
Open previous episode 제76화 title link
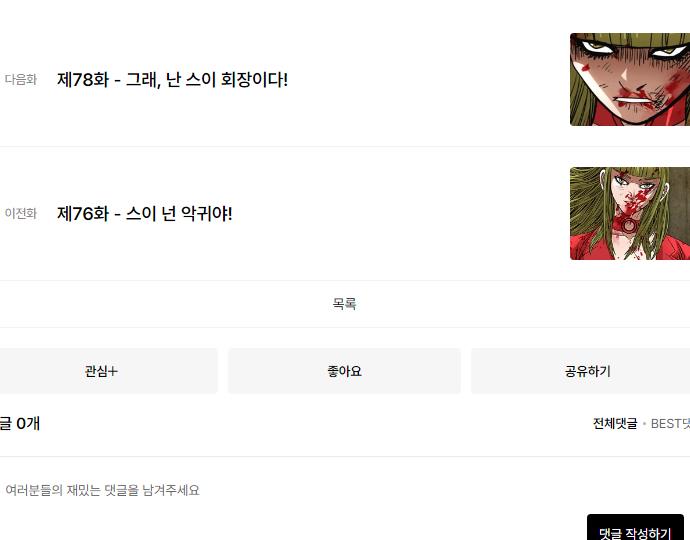point(144,213)
